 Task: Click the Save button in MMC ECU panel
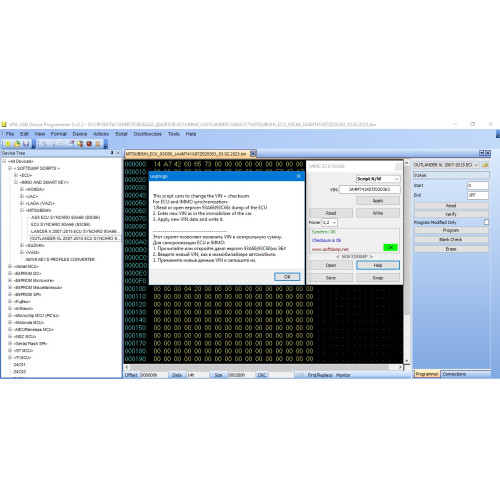pos(331,278)
